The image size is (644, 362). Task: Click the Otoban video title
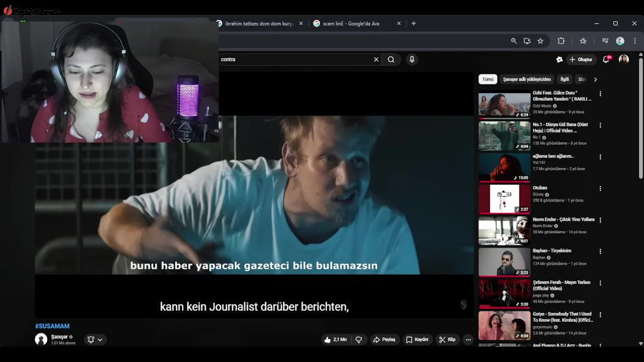point(540,188)
